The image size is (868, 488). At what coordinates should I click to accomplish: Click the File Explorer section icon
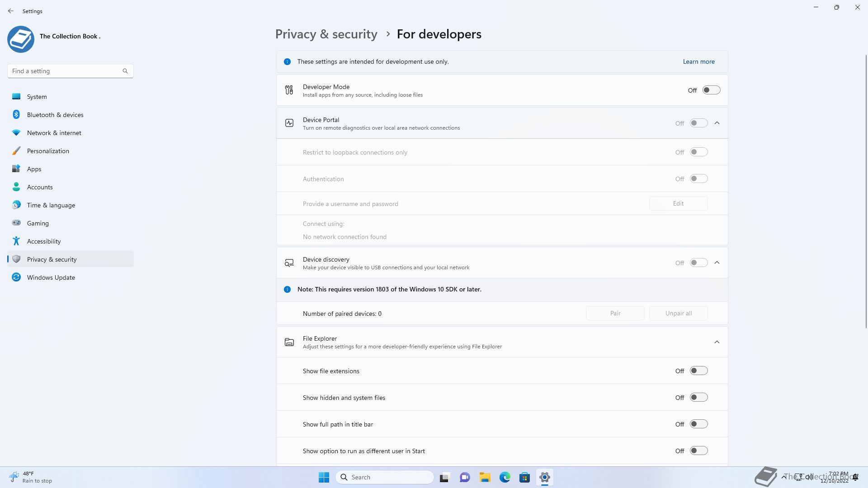click(x=289, y=342)
